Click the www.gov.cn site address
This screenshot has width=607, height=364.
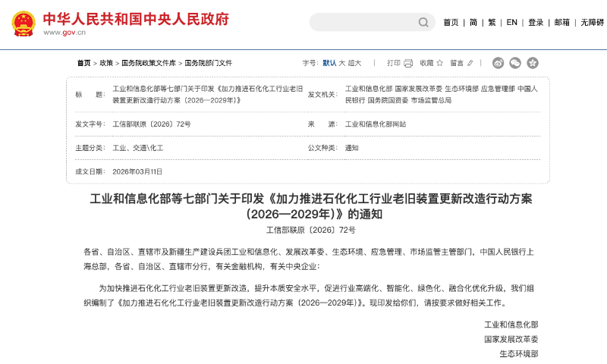[64, 33]
